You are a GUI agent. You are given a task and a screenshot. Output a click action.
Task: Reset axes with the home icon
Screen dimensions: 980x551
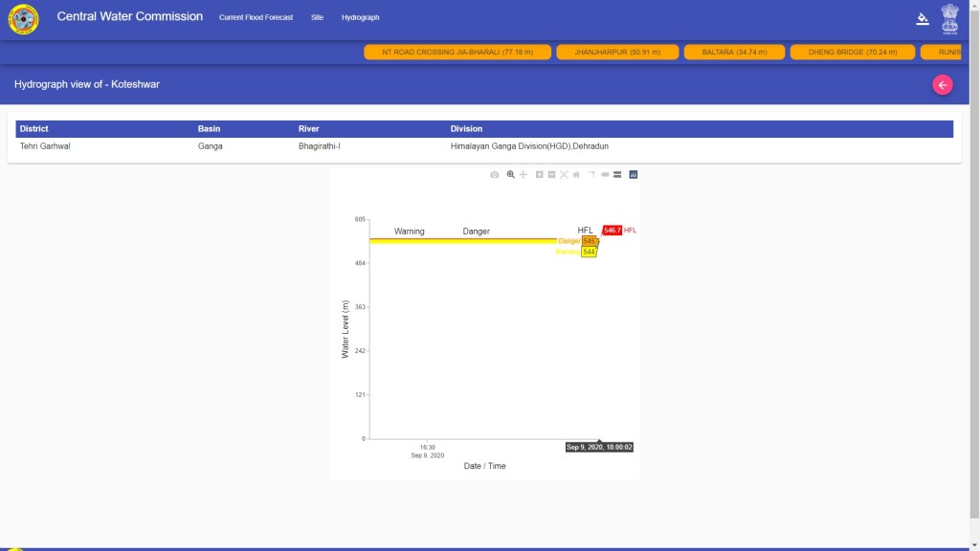click(x=576, y=174)
